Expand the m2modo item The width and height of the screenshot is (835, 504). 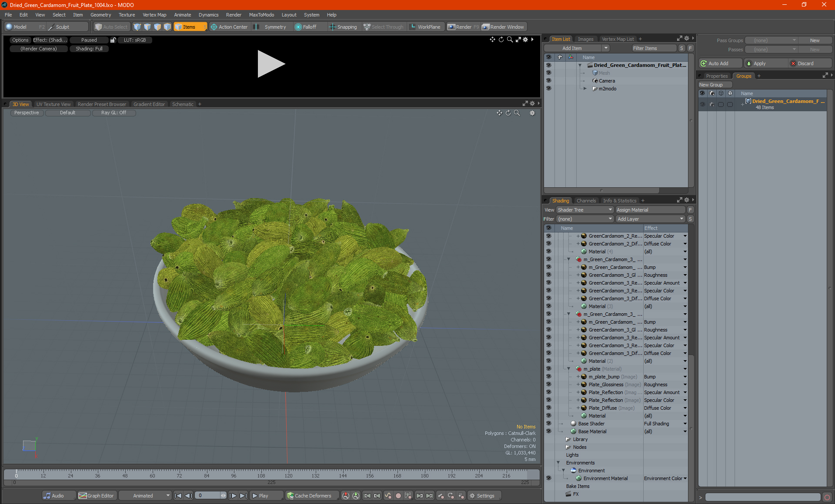coord(585,89)
